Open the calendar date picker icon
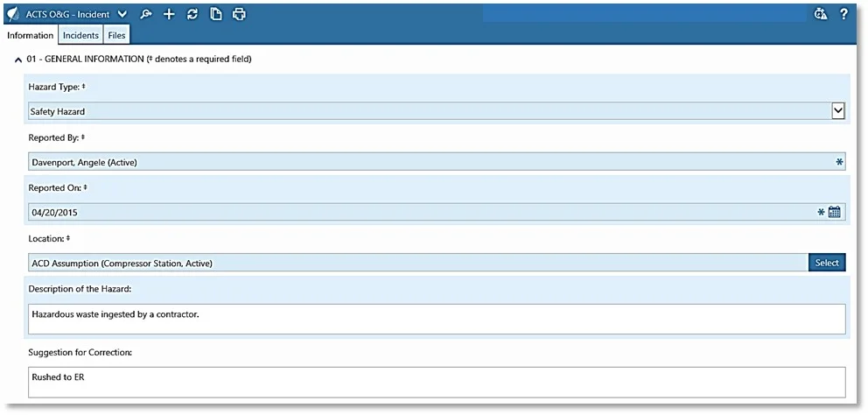This screenshot has height=415, width=868. (x=835, y=212)
